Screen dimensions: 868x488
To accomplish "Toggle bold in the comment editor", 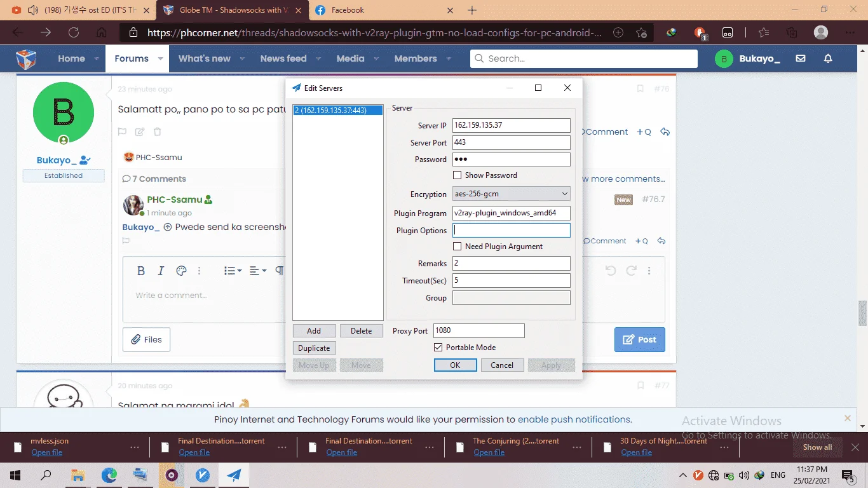I will point(141,271).
